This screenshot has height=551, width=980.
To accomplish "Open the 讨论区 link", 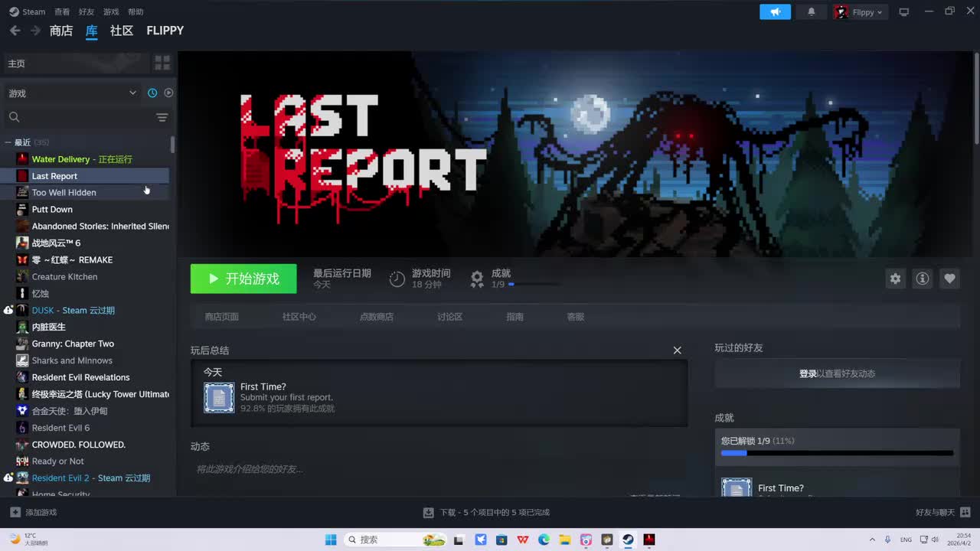I will click(449, 317).
